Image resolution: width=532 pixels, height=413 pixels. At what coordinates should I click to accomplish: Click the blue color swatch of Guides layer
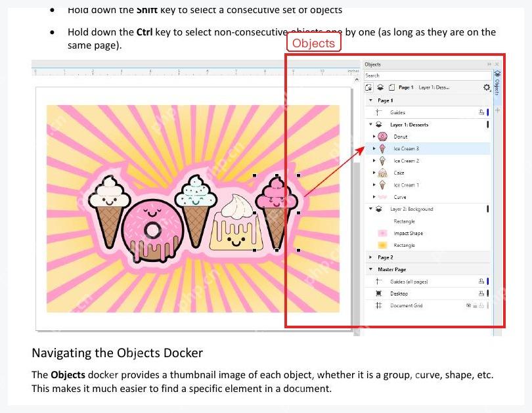488,112
